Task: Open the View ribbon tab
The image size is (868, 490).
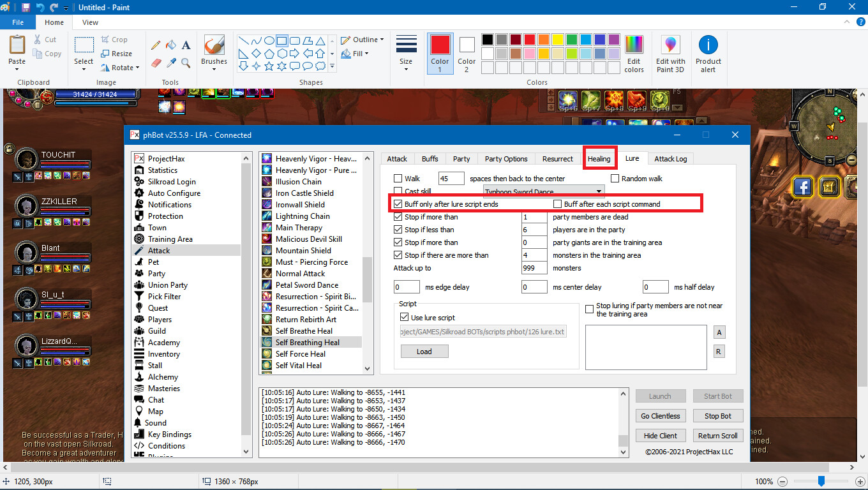Action: pos(90,22)
